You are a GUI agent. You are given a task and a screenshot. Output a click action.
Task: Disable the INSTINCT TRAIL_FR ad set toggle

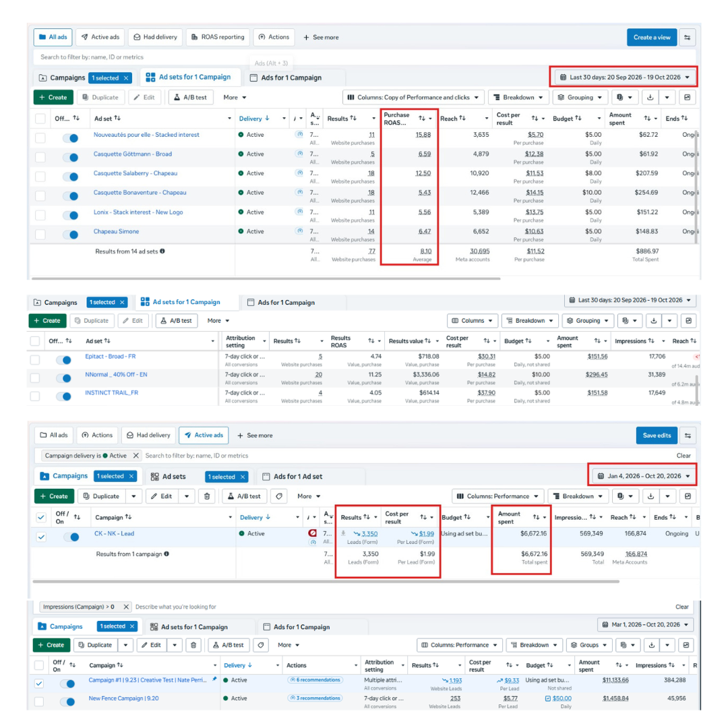click(63, 396)
